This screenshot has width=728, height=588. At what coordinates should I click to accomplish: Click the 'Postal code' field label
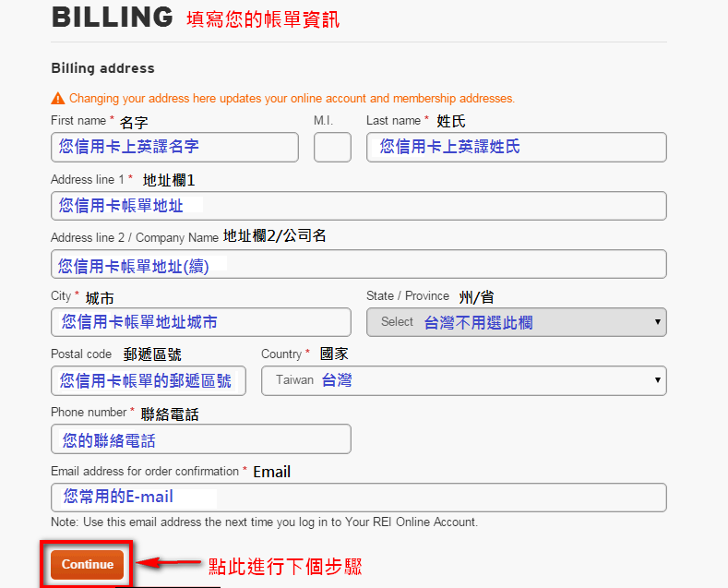click(x=81, y=354)
